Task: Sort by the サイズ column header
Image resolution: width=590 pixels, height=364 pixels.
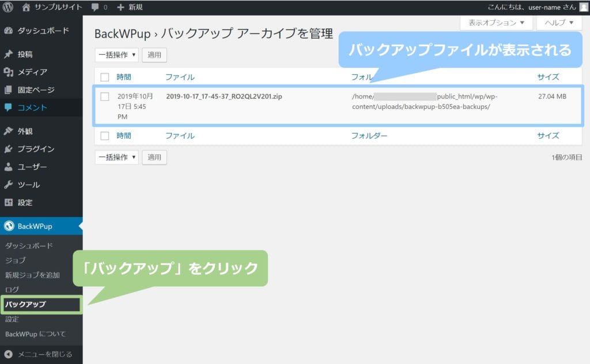Action: tap(548, 77)
